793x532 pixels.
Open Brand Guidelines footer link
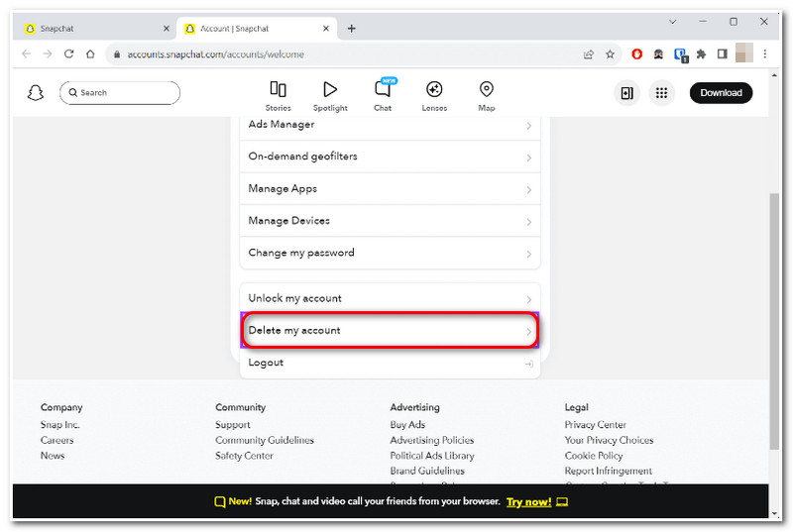click(x=427, y=471)
